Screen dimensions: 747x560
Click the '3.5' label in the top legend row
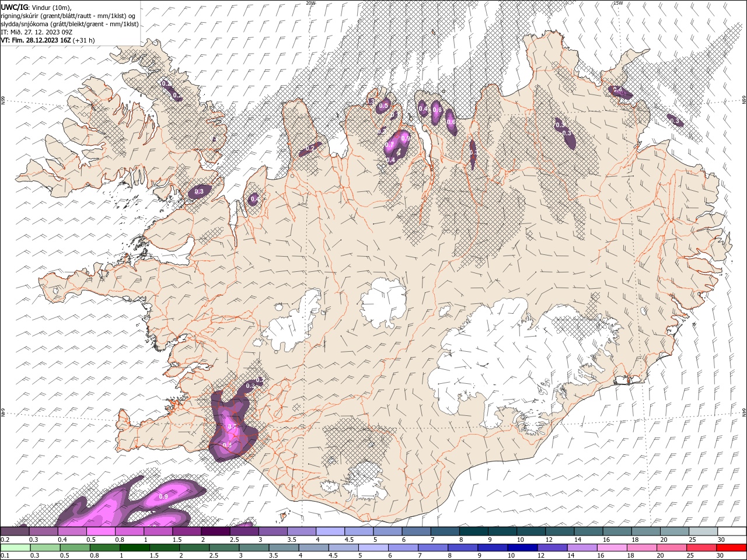point(292,540)
